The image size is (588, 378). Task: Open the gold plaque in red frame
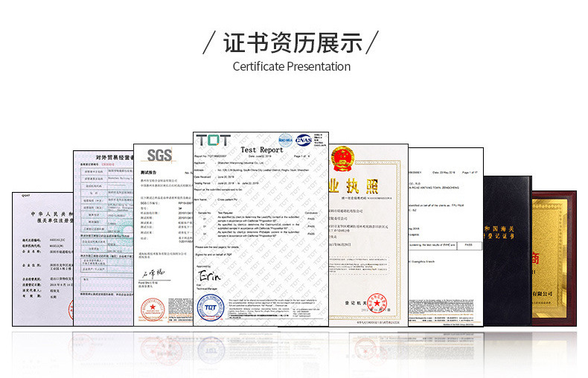555,258
